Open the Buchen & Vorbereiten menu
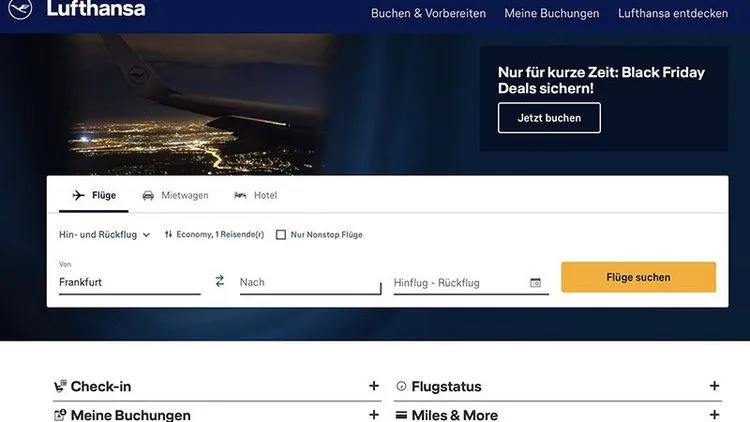Viewport: 750px width, 422px height. (x=428, y=13)
